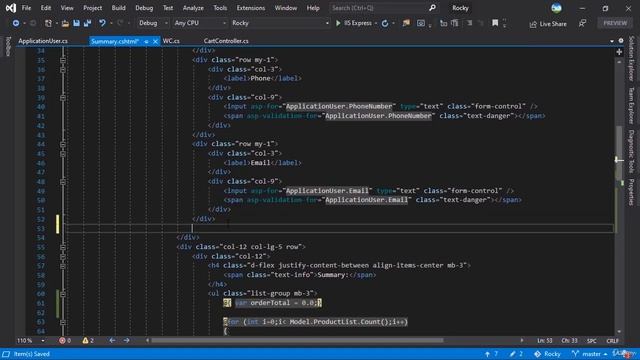Click the Bookmark icon in toolbar

(495, 23)
